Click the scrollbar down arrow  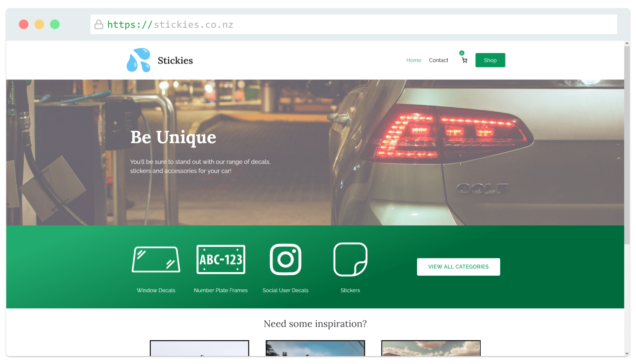627,353
